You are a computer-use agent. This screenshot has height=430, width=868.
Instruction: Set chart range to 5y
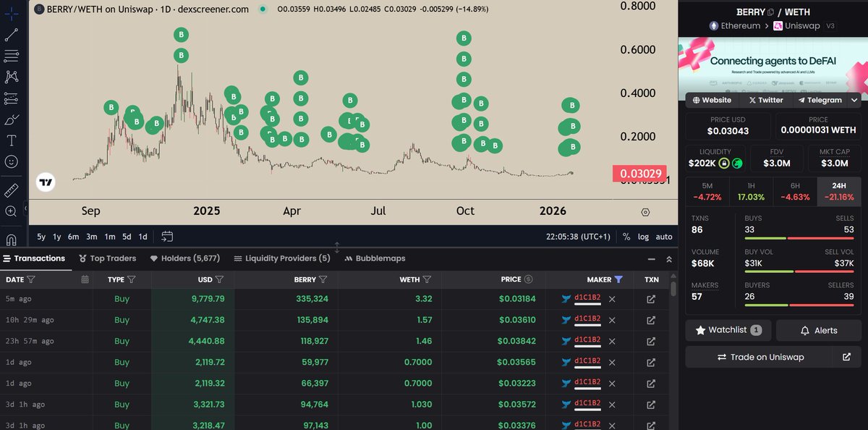point(41,237)
